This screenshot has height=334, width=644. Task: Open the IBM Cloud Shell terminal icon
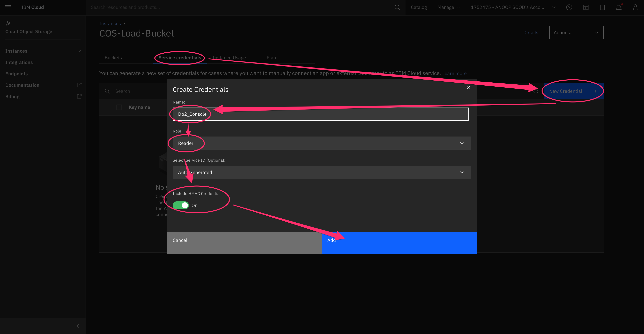pos(586,7)
